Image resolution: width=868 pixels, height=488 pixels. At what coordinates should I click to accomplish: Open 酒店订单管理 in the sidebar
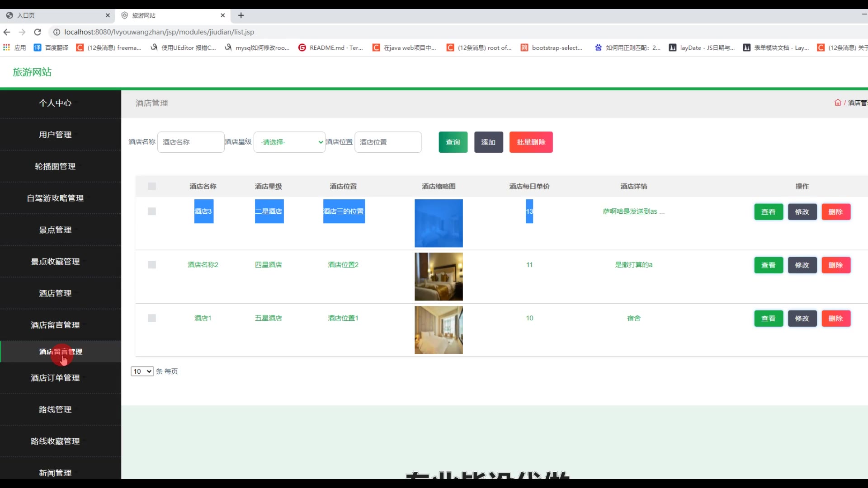point(55,378)
